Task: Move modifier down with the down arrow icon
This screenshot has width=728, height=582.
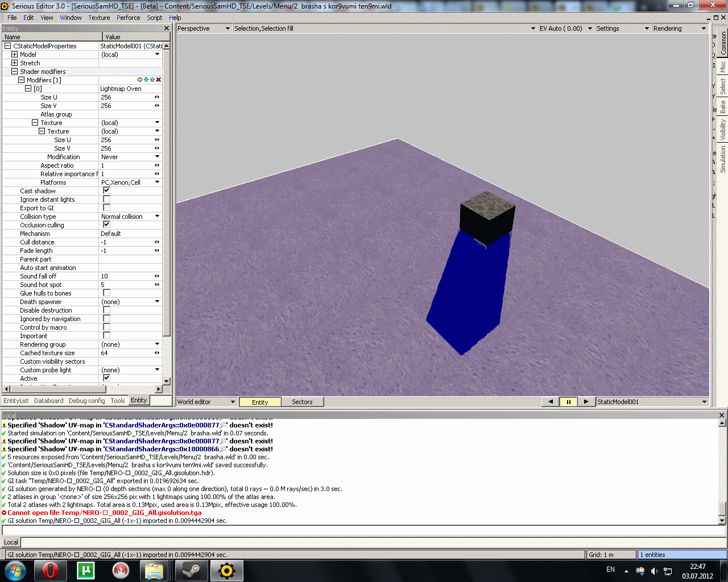Action: point(146,80)
